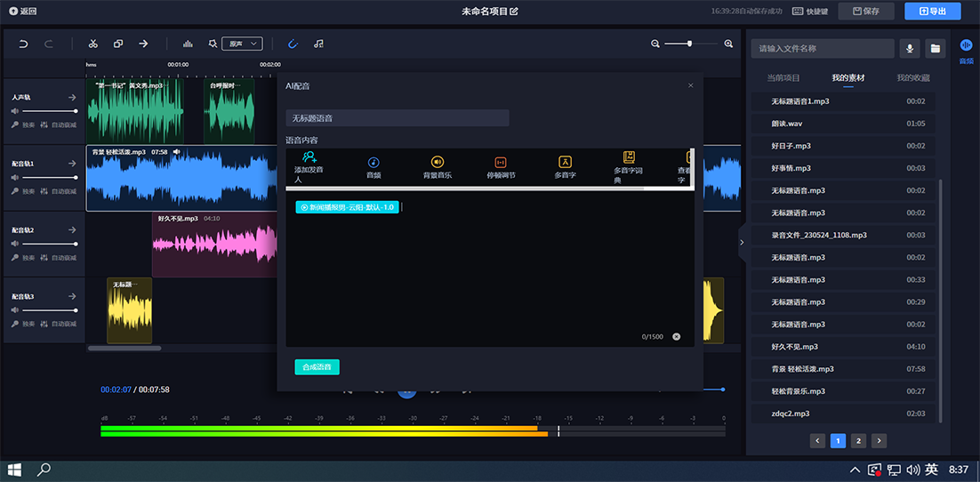
Task: Switch to the 当前项目 tab
Action: click(783, 78)
